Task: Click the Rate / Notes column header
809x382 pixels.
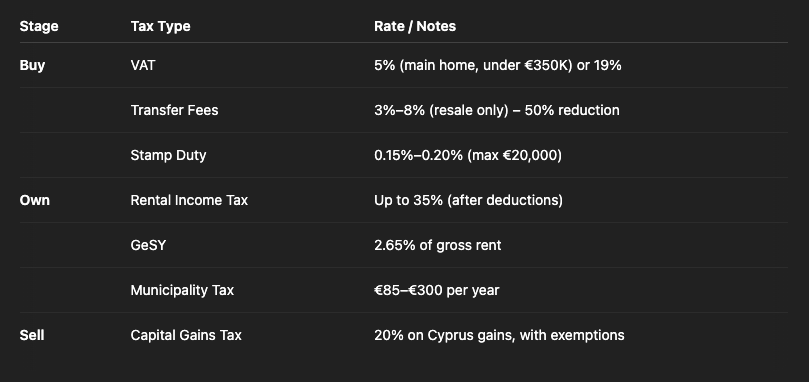Action: point(415,26)
